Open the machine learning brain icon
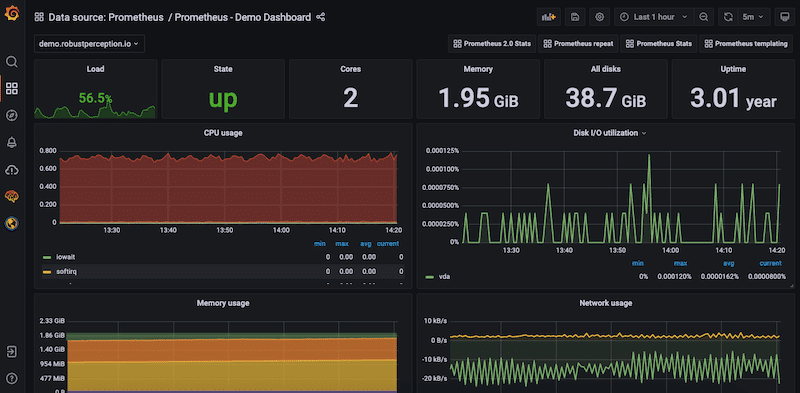Viewport: 800px width, 393px height. [12, 196]
